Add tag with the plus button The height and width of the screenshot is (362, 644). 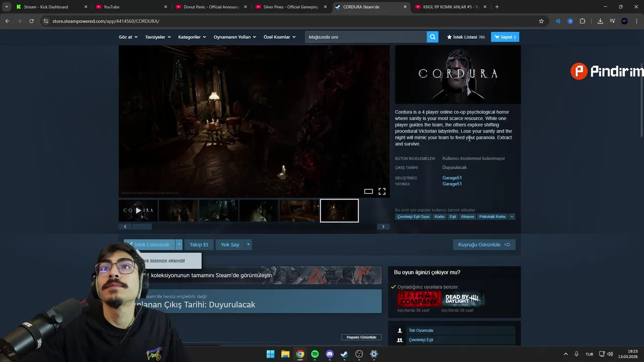tap(512, 217)
